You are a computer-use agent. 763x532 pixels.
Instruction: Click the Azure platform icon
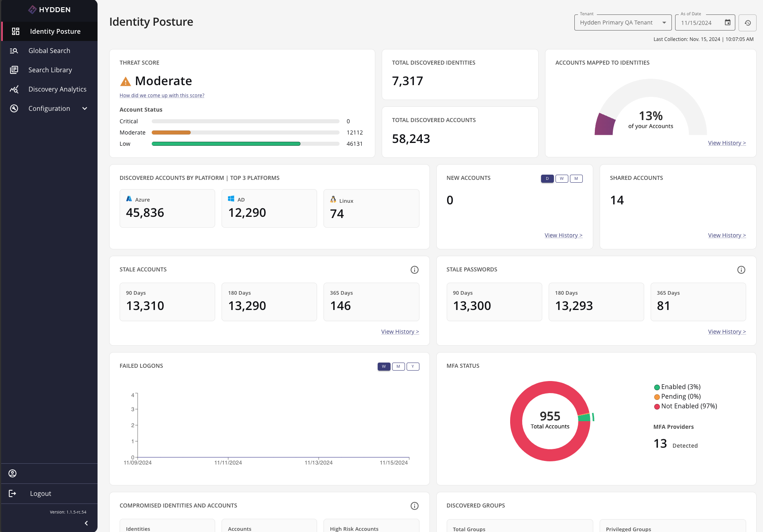click(129, 199)
